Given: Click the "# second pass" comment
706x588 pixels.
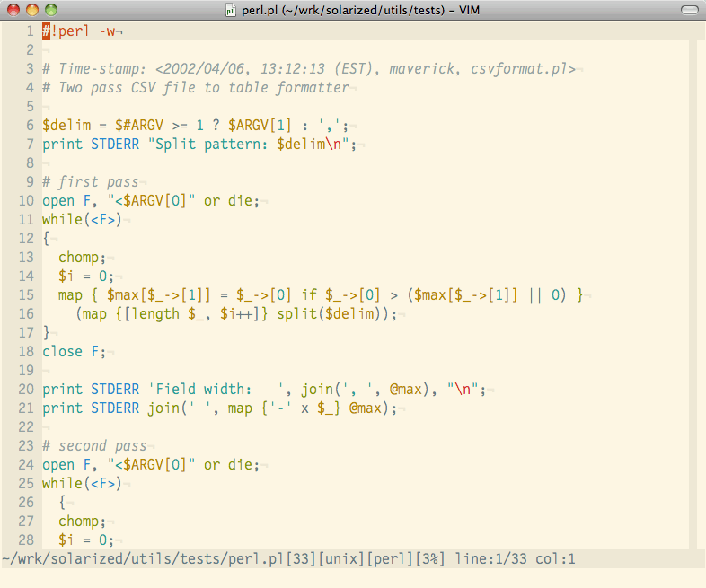Looking at the screenshot, I should (x=94, y=446).
